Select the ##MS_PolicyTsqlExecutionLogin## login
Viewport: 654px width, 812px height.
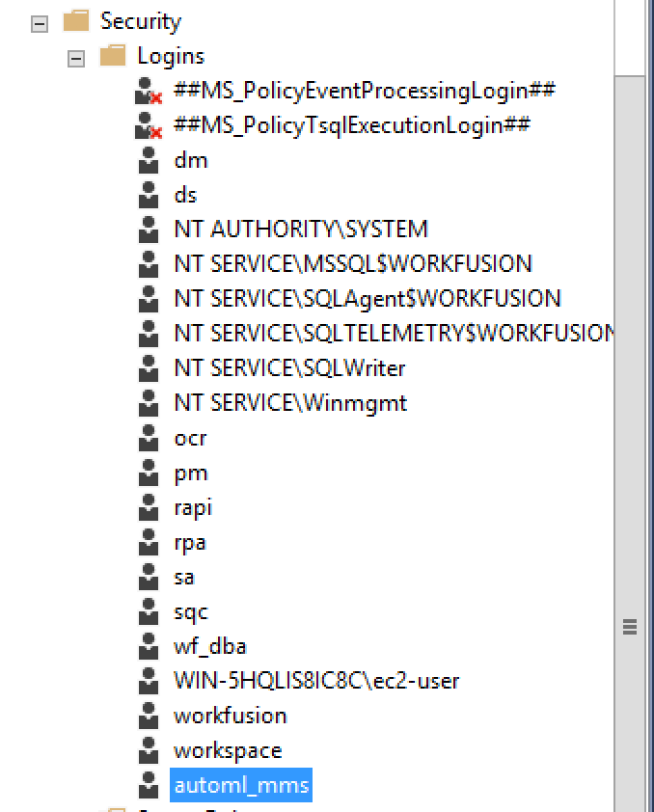[x=351, y=125]
